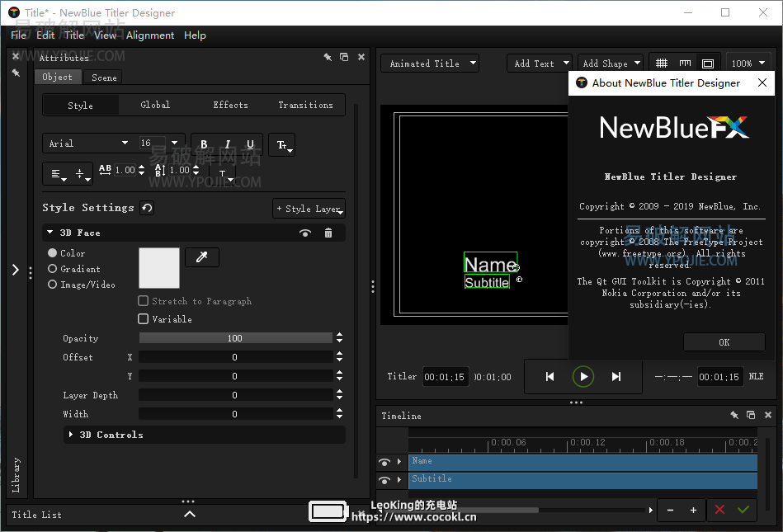This screenshot has width=783, height=532.
Task: Adjust the Opacity slider bar
Action: click(236, 338)
